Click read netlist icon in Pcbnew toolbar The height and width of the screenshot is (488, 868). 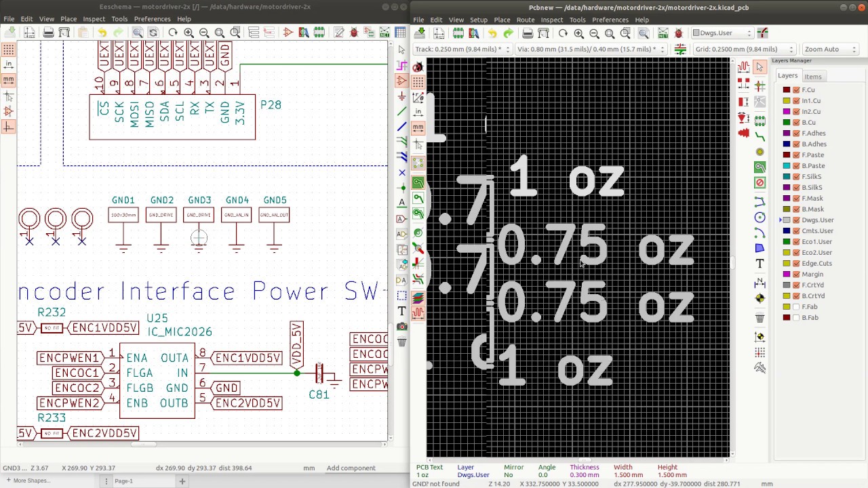pos(663,33)
